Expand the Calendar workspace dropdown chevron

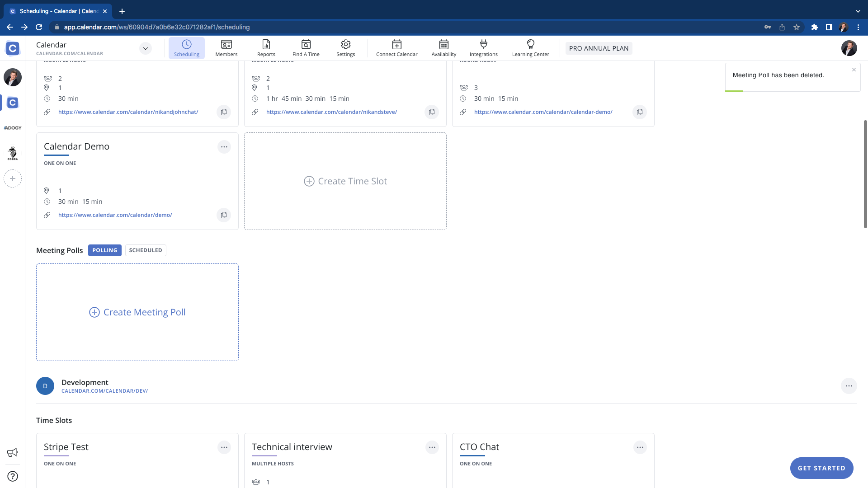tap(146, 48)
